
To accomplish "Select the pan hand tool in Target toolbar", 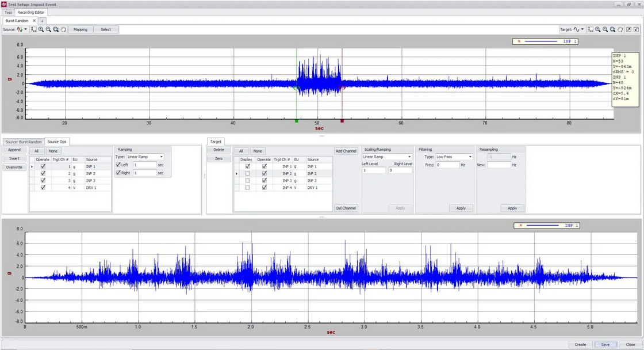I will coord(620,29).
